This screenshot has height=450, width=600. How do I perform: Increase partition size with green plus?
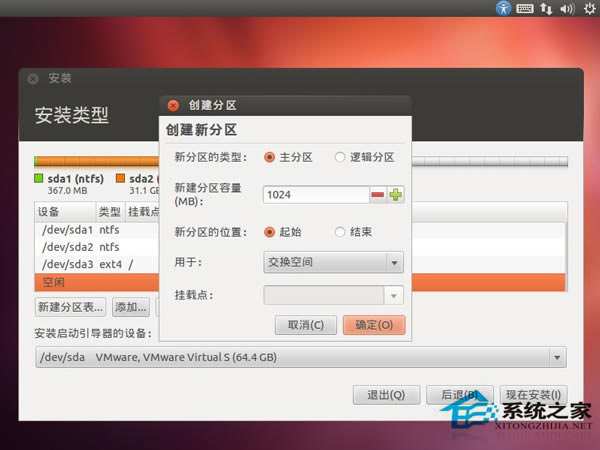click(395, 195)
